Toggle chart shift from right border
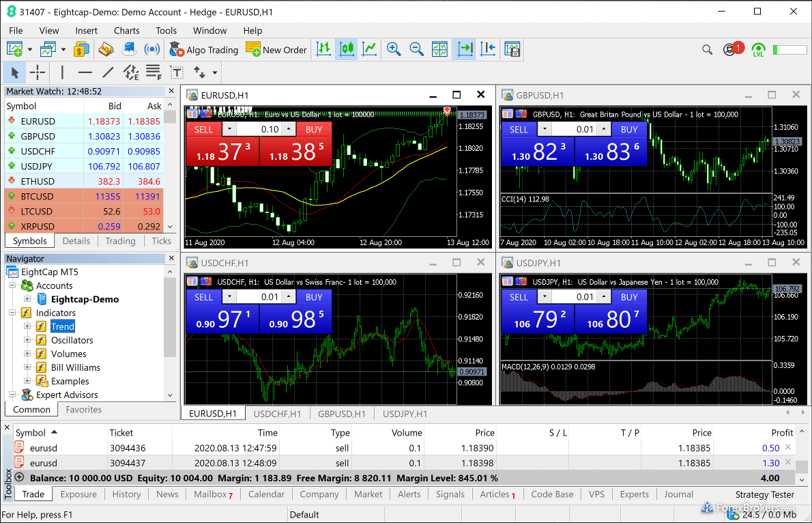The height and width of the screenshot is (523, 812). 487,49
